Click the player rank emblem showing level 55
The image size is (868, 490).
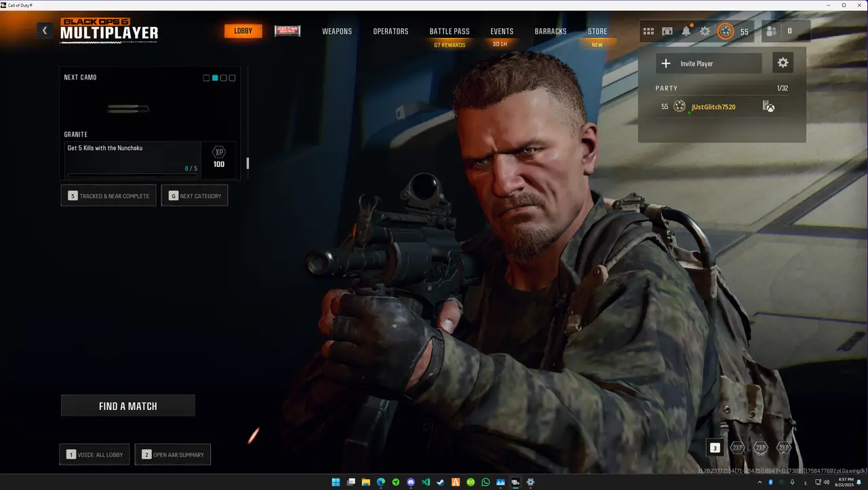726,31
